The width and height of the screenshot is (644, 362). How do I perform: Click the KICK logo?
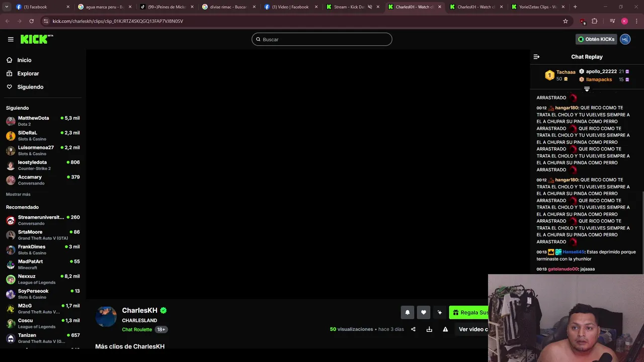(x=37, y=39)
